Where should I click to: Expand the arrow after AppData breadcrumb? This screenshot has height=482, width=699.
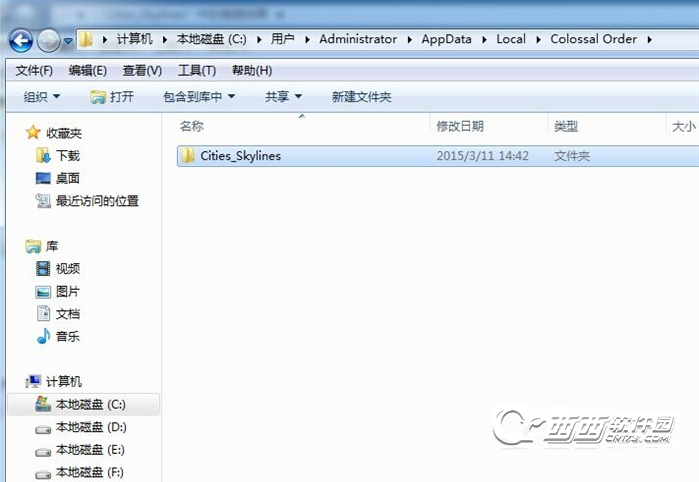[485, 40]
